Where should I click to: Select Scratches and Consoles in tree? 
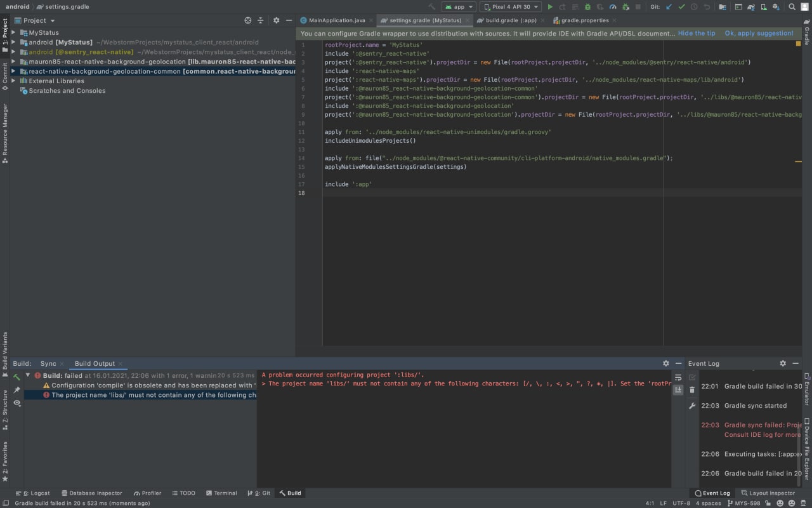point(67,91)
